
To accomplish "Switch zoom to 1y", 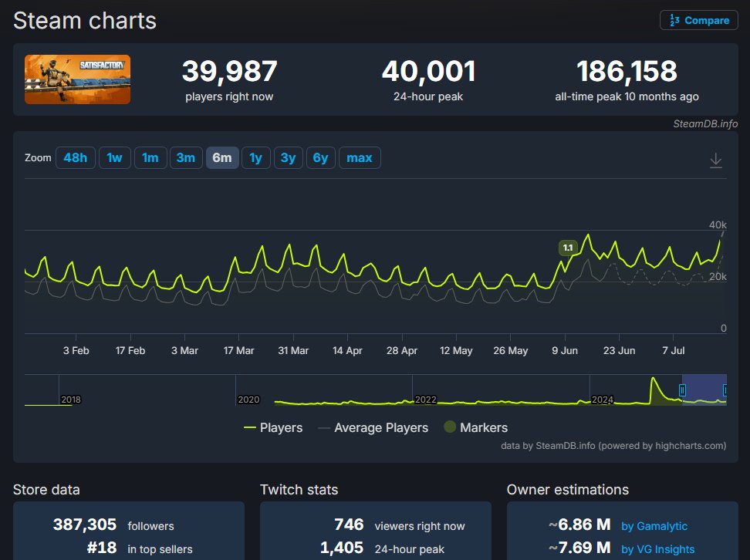I will tap(256, 158).
